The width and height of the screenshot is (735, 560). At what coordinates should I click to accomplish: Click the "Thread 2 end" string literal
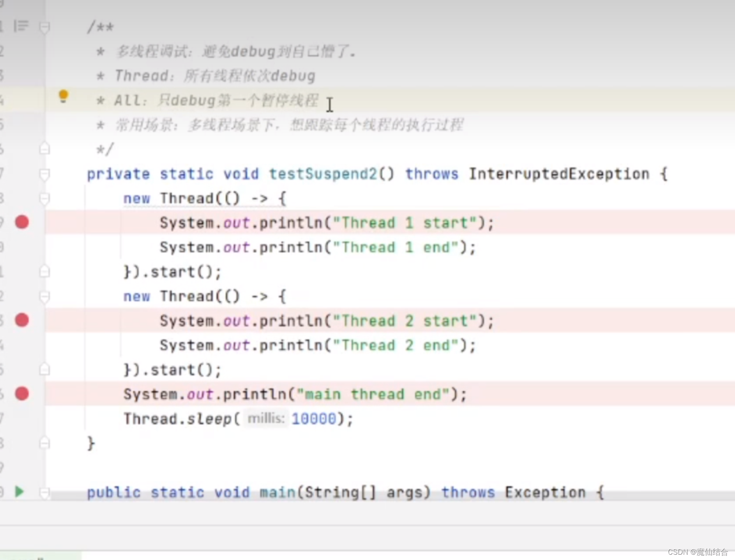[x=396, y=345]
